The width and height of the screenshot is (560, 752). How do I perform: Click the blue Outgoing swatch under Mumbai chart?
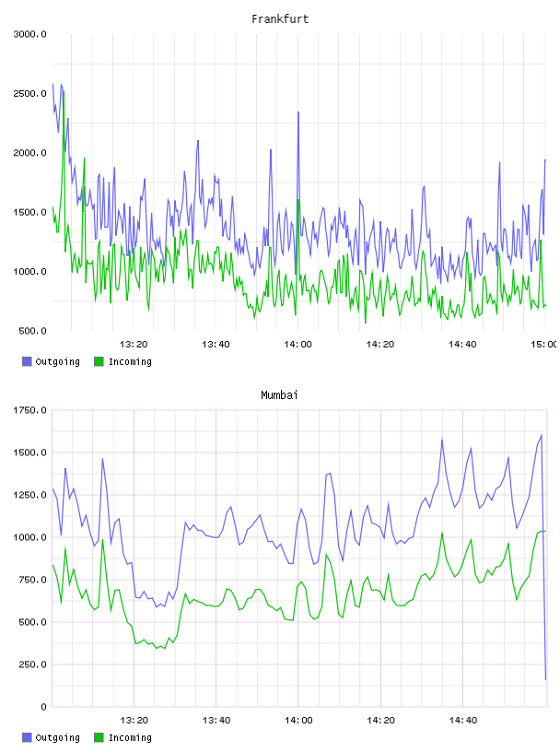coord(27,737)
